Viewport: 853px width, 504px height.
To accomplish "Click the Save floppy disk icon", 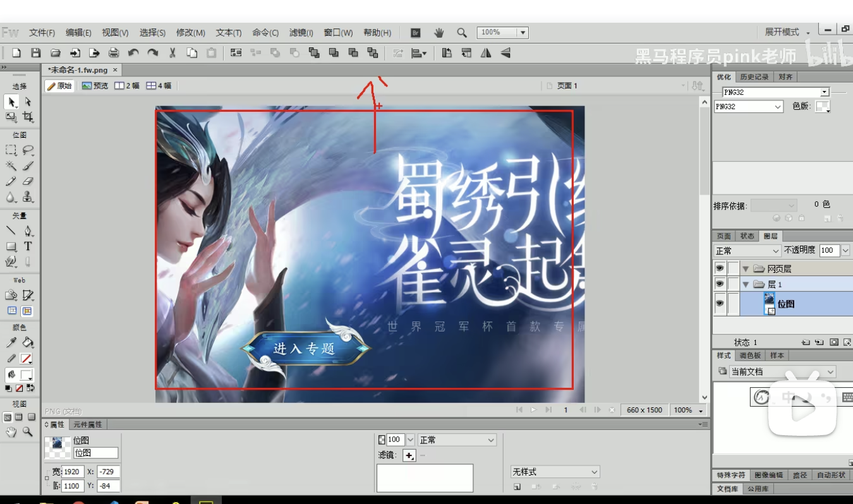I will tap(36, 53).
